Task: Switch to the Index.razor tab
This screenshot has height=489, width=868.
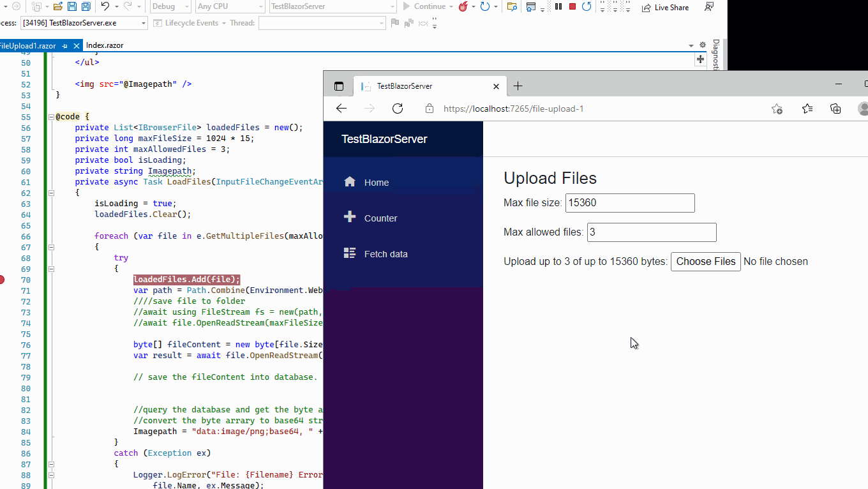Action: (x=105, y=45)
